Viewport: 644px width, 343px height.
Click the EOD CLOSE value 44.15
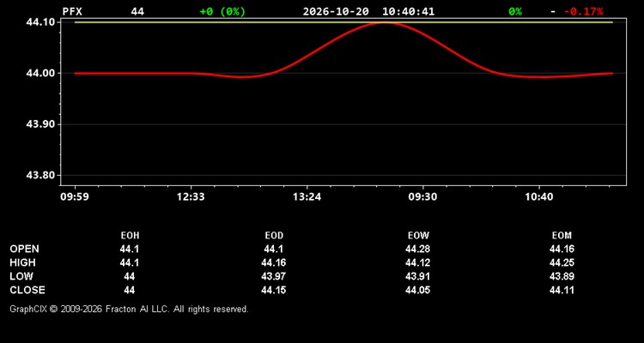pos(274,290)
